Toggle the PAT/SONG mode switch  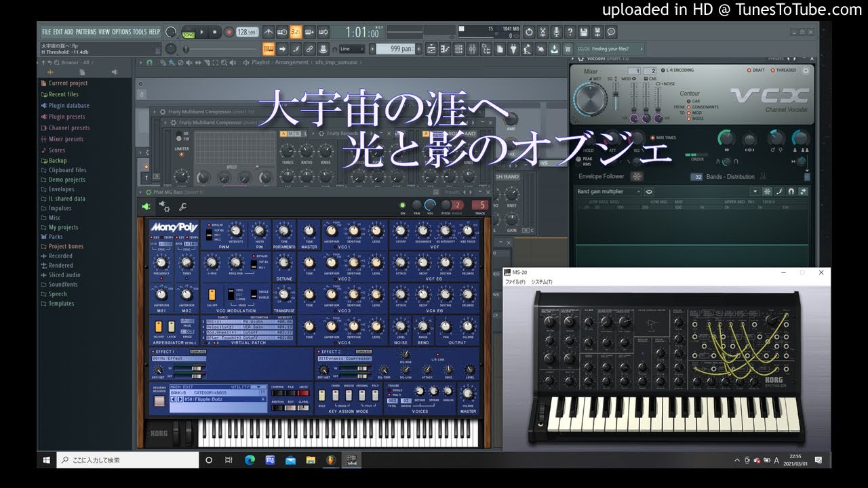[x=188, y=32]
